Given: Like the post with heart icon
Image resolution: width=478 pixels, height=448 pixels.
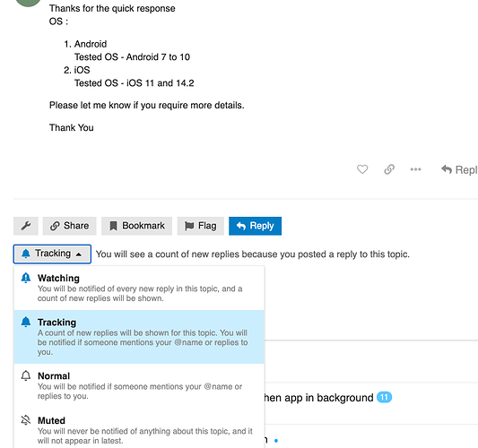Looking at the screenshot, I should pyautogui.click(x=362, y=169).
